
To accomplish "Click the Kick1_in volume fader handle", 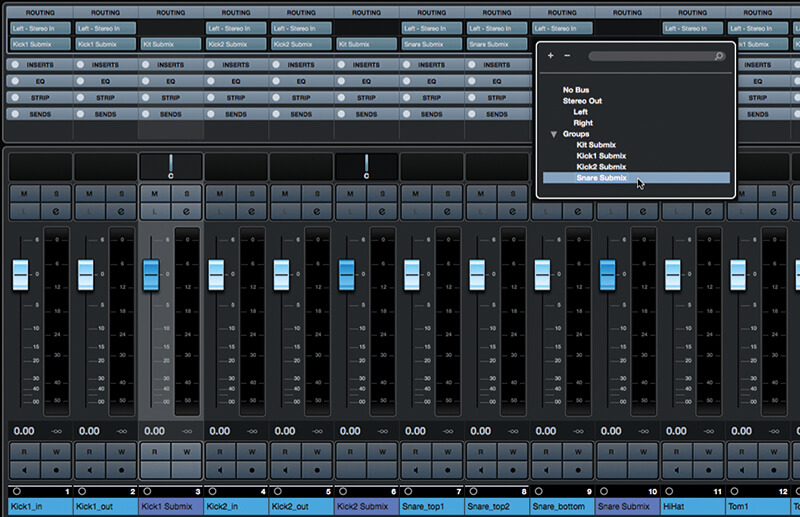I will [x=20, y=275].
